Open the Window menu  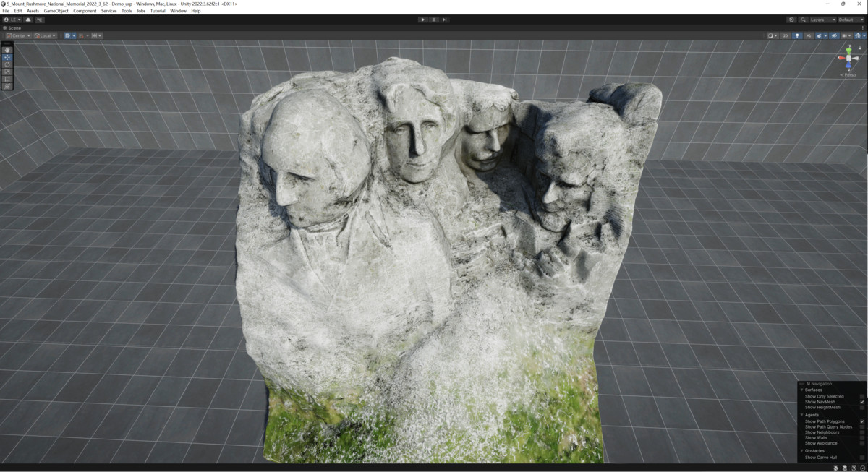[178, 10]
